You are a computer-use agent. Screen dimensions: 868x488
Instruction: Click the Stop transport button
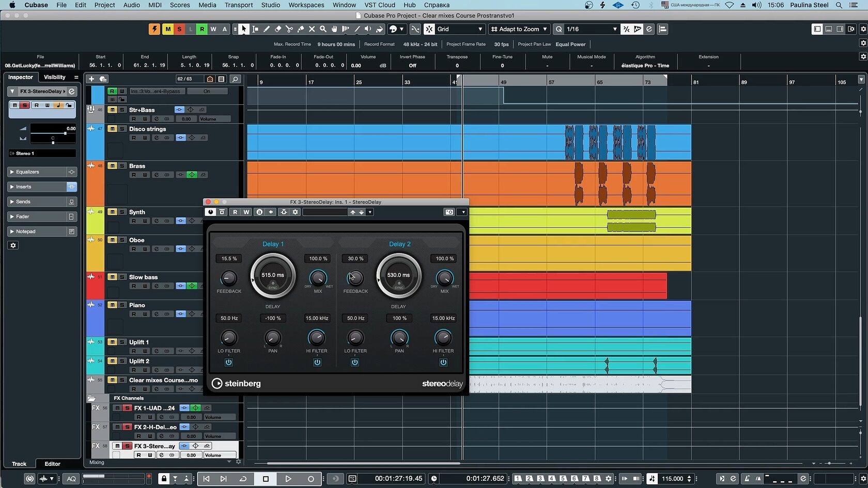(266, 479)
